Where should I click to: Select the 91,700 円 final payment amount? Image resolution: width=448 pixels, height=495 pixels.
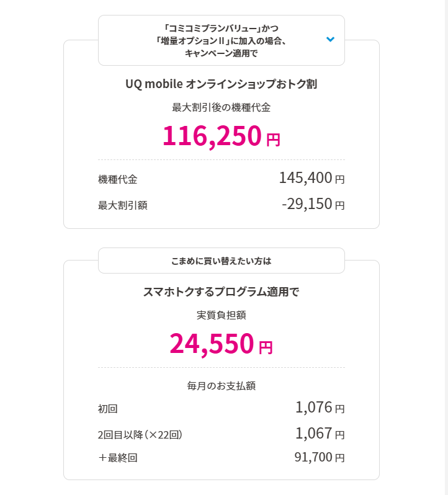click(319, 458)
